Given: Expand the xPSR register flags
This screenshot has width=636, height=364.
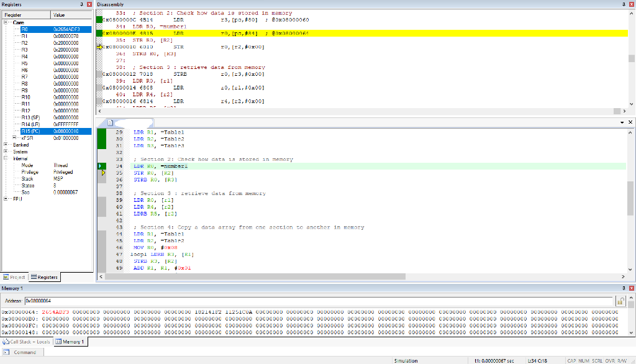Looking at the screenshot, I should coord(15,138).
